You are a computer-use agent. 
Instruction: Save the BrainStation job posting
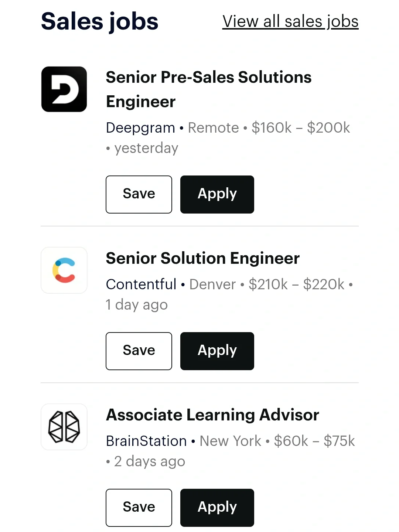139,508
